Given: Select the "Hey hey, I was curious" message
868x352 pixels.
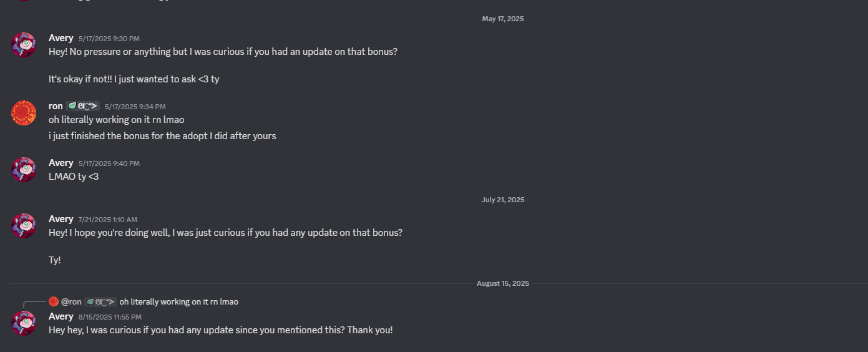Looking at the screenshot, I should (220, 330).
